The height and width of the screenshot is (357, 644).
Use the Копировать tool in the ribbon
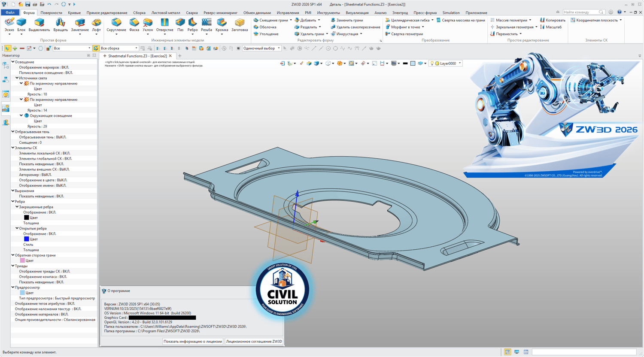[553, 20]
